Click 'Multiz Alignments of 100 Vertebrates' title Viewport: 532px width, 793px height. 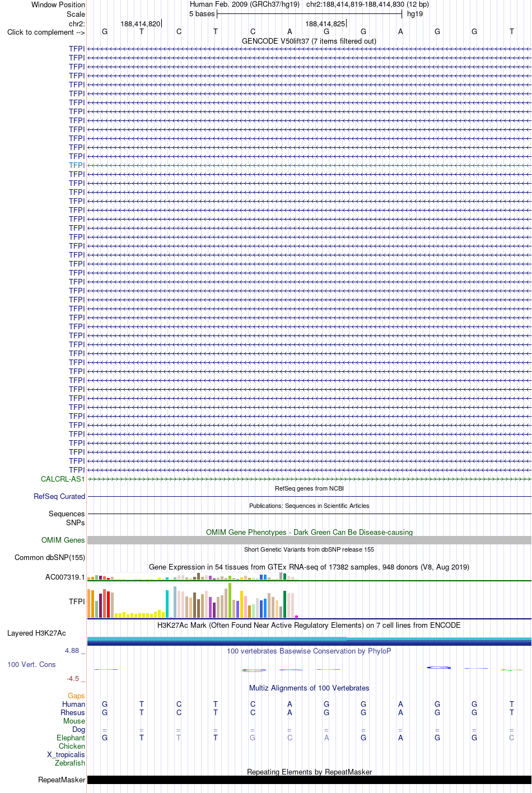[x=309, y=688]
